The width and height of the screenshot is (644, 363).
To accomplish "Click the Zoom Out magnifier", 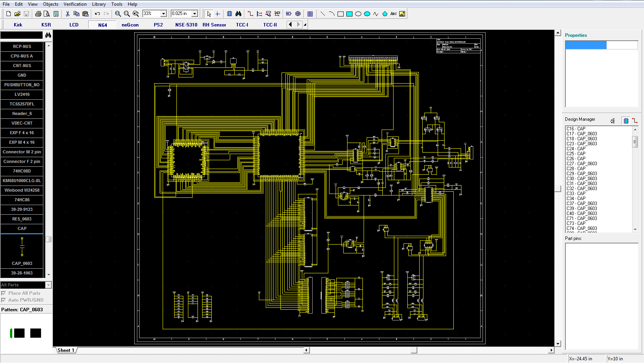I will [x=127, y=14].
